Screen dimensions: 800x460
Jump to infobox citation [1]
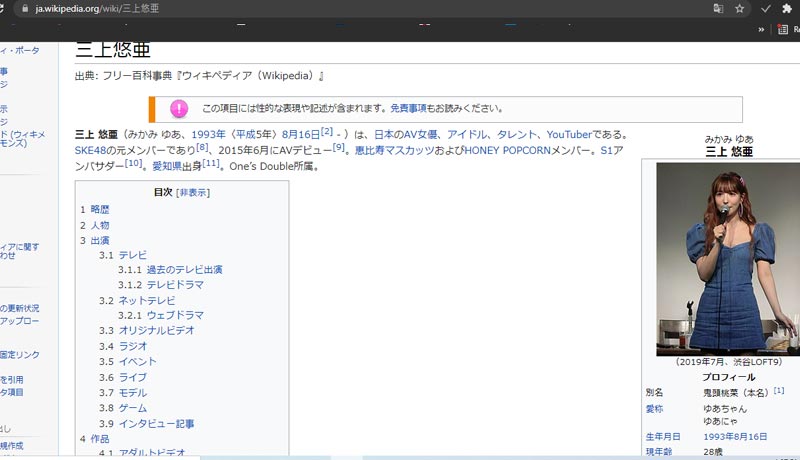[779, 390]
